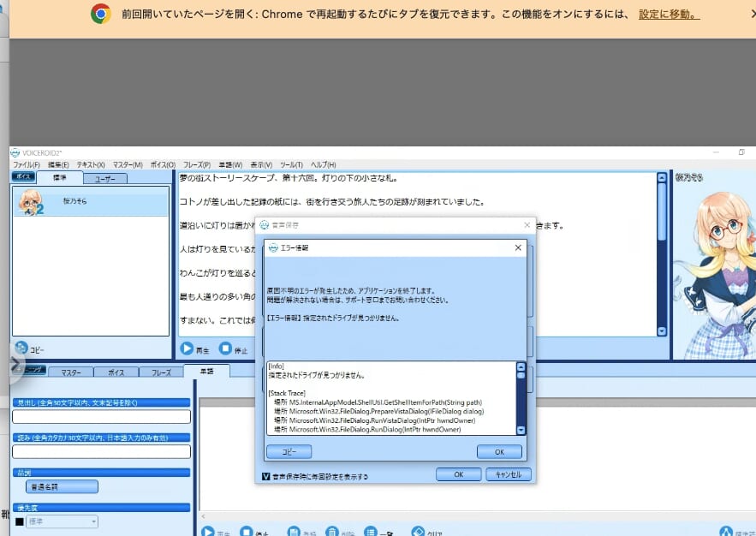Close the 音声保存 dialog
This screenshot has height=536, width=756.
click(x=527, y=224)
